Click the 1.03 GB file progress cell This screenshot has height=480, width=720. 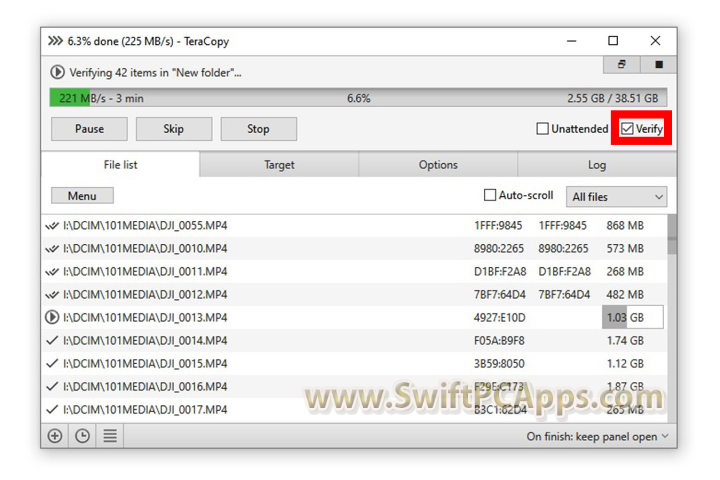pyautogui.click(x=632, y=317)
